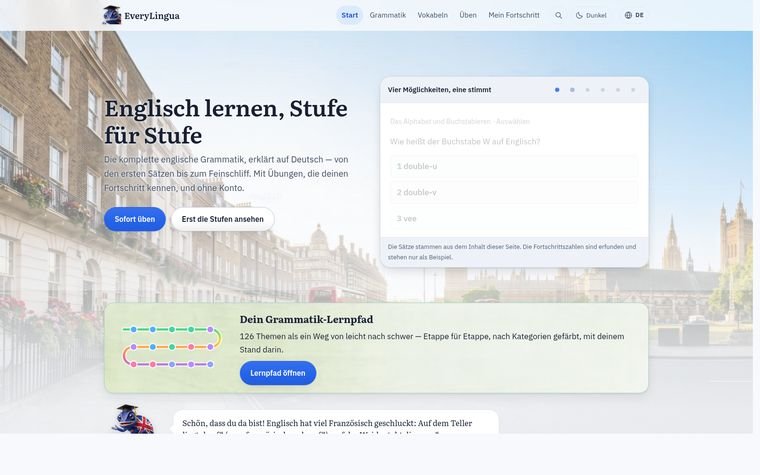Click the Englisch lernen, Stufe für Stufe headline
The height and width of the screenshot is (475, 760).
[x=226, y=122]
